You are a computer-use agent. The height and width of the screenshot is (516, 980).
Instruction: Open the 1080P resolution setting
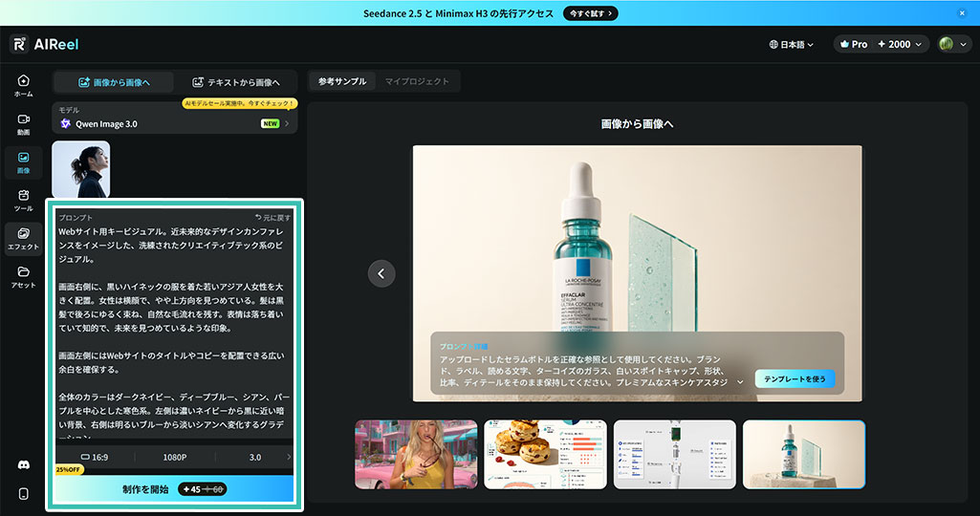tap(174, 458)
